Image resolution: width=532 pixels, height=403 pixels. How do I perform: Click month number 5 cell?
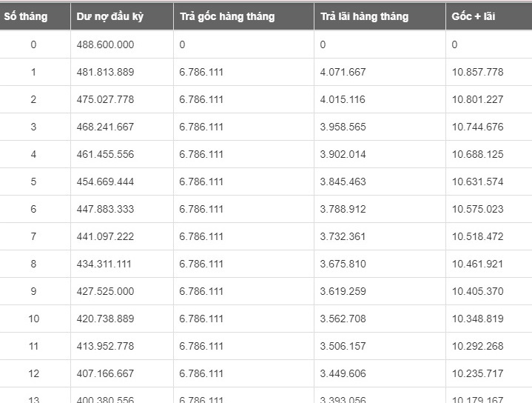pos(33,181)
